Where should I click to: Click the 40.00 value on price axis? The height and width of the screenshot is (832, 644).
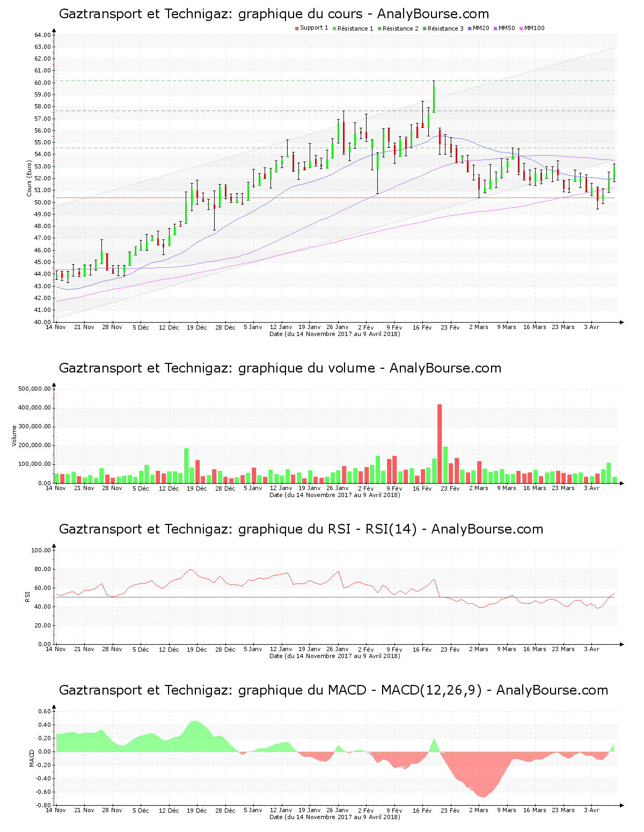[42, 322]
